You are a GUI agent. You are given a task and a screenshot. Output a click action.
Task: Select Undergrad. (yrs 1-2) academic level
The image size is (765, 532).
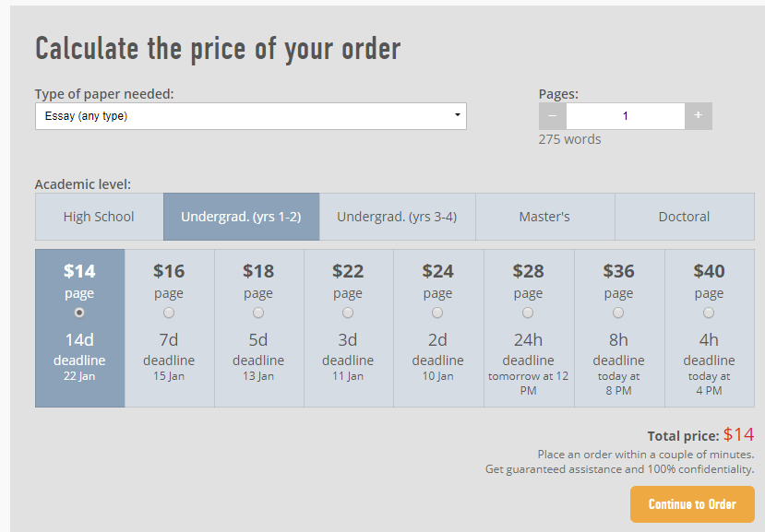(x=241, y=217)
